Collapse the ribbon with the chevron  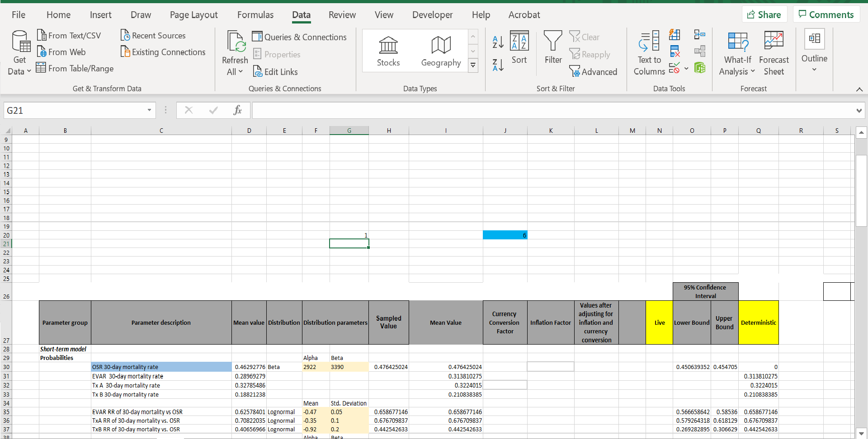pos(859,89)
